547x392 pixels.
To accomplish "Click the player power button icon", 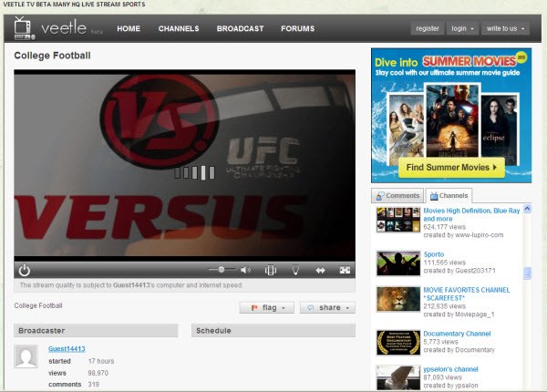I will [24, 270].
